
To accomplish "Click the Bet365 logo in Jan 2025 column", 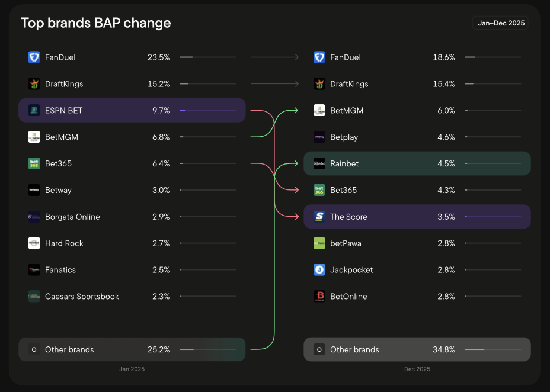I will 34,163.
